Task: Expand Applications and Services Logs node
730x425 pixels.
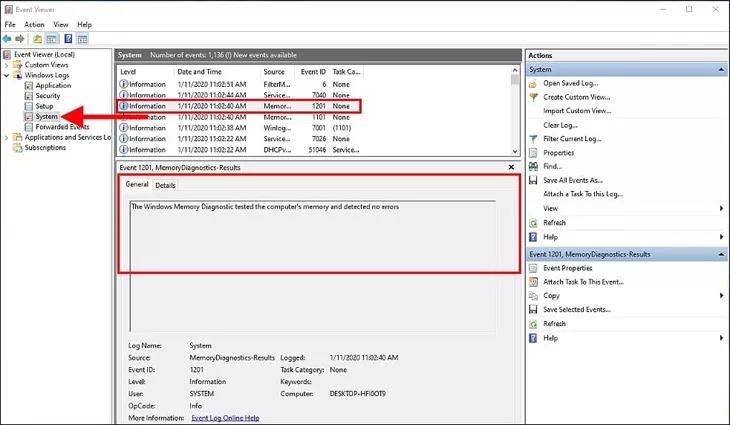Action: coord(7,137)
